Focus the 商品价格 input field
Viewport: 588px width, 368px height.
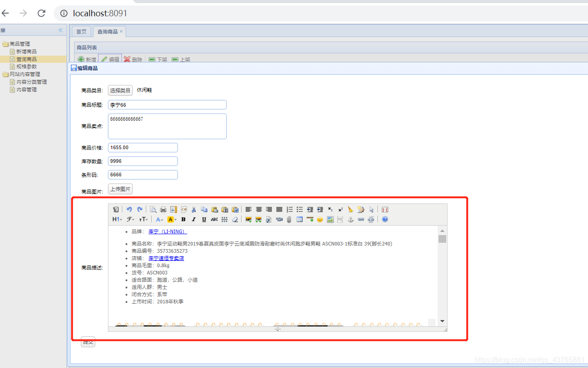(x=143, y=147)
